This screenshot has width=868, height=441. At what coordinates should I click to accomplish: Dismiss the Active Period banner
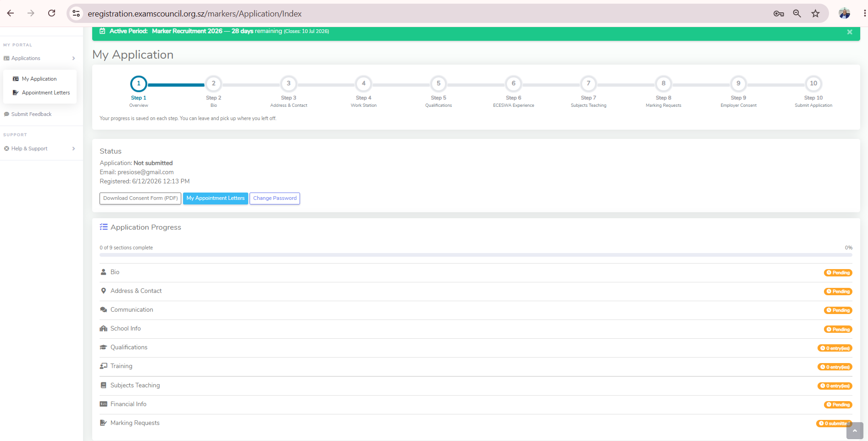tap(850, 32)
